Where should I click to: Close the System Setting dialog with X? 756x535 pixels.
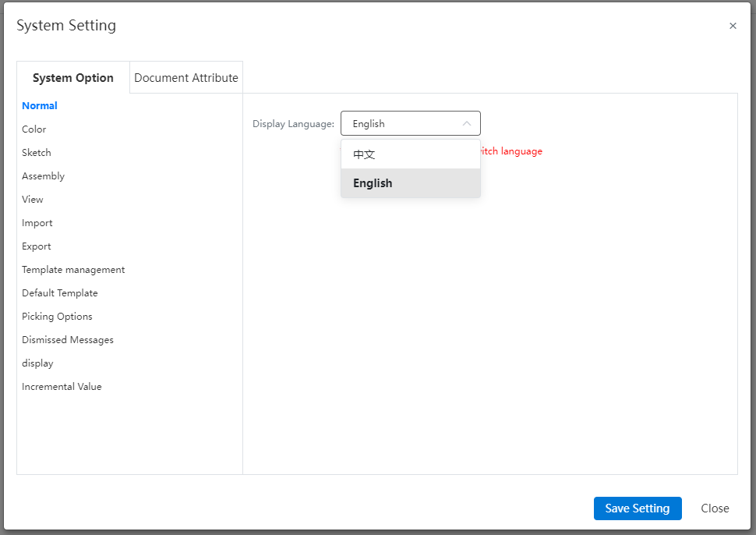tap(733, 26)
